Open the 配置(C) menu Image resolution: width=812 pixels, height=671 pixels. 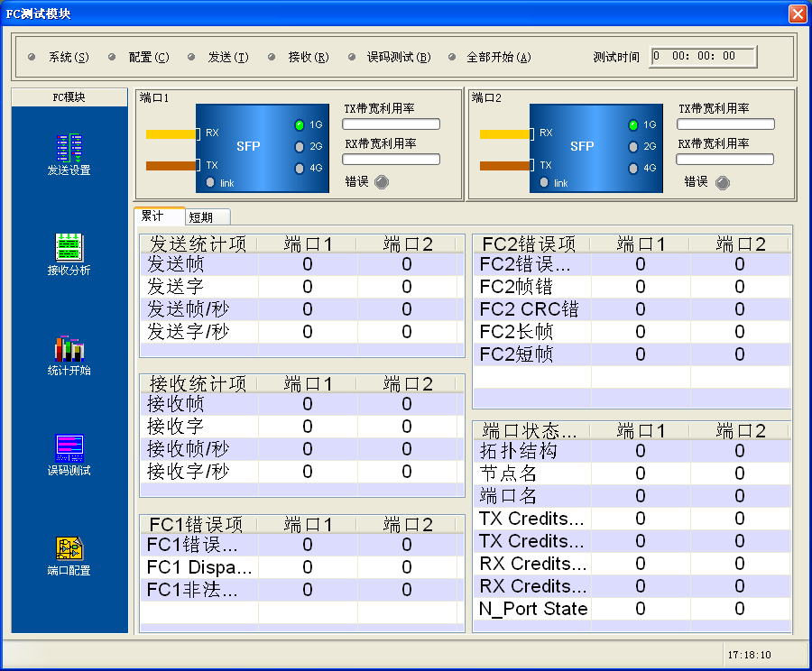coord(149,57)
